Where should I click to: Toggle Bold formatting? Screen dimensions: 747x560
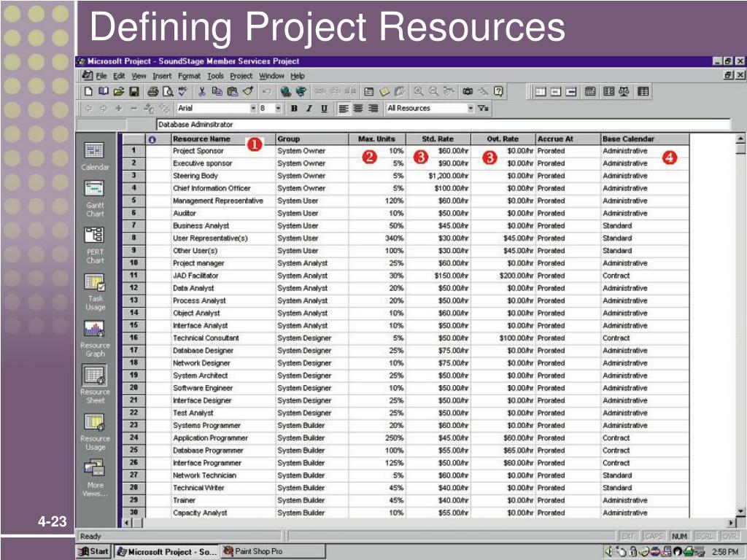[294, 109]
